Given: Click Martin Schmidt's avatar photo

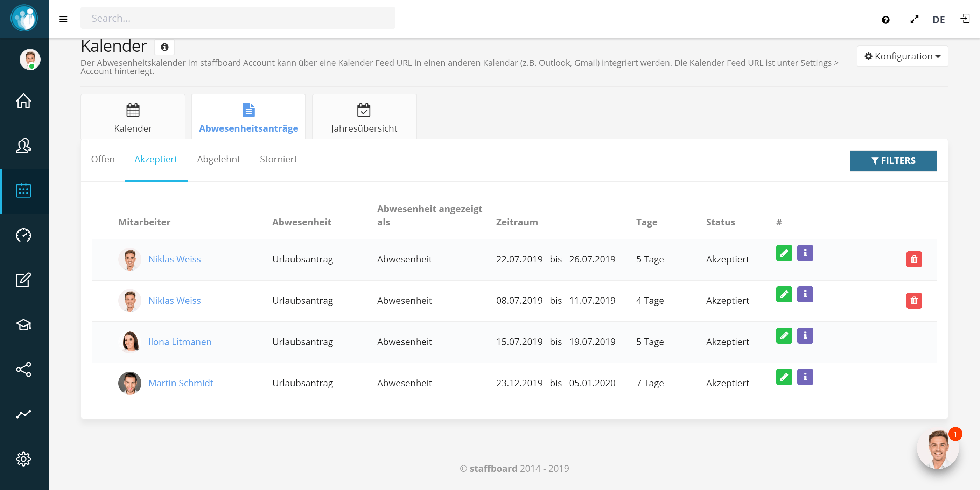Looking at the screenshot, I should [130, 383].
